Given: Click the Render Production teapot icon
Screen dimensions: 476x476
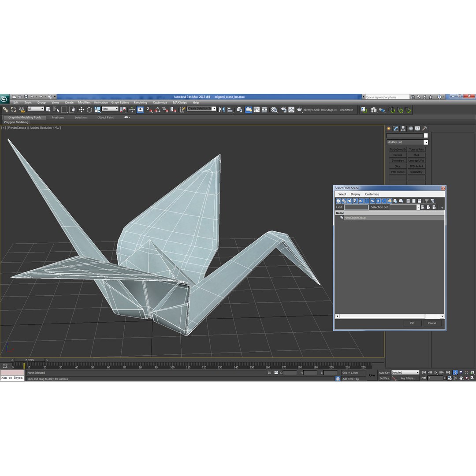Looking at the screenshot, I should [299, 110].
